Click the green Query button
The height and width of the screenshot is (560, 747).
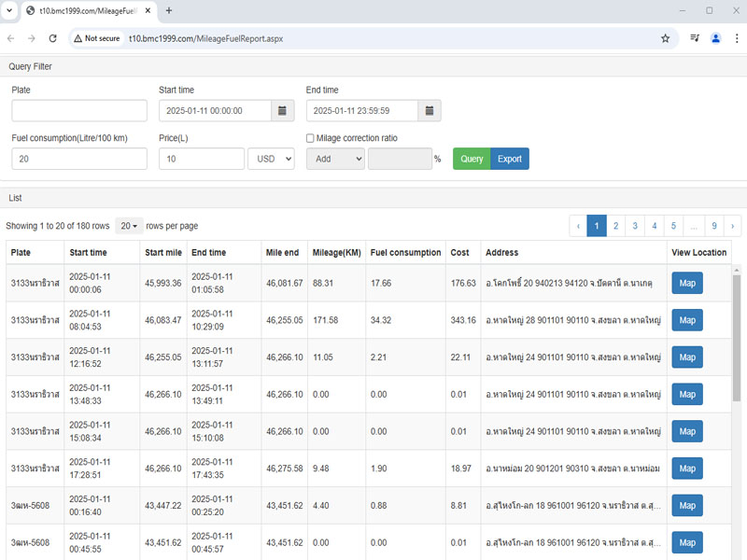[472, 159]
